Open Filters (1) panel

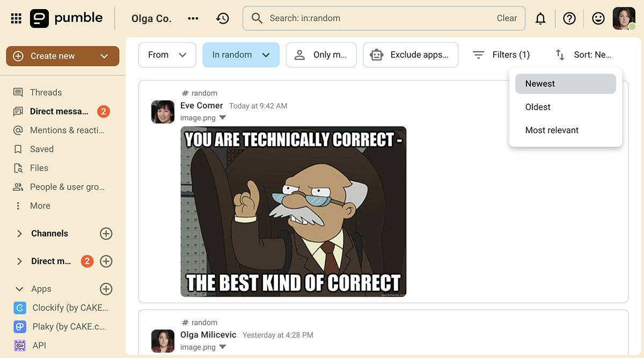click(x=501, y=55)
